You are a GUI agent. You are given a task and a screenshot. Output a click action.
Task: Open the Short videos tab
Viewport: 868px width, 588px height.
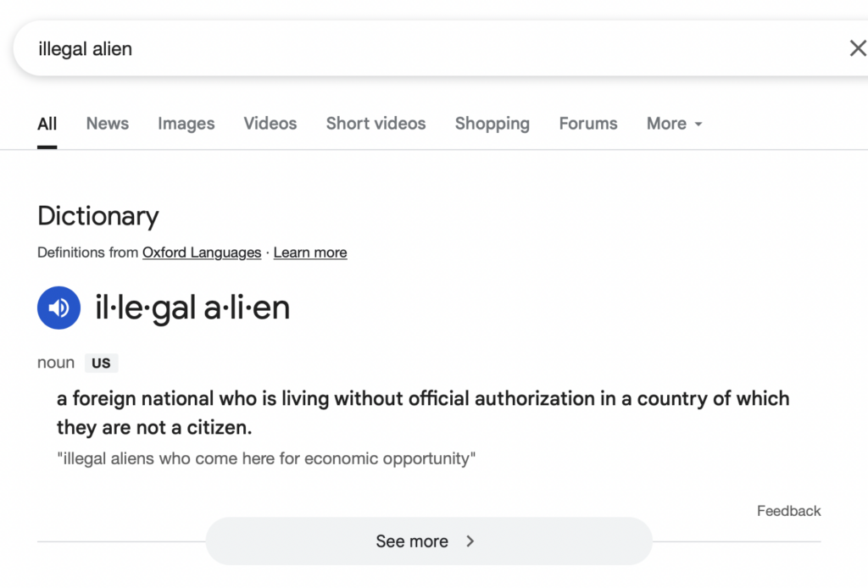(x=376, y=124)
